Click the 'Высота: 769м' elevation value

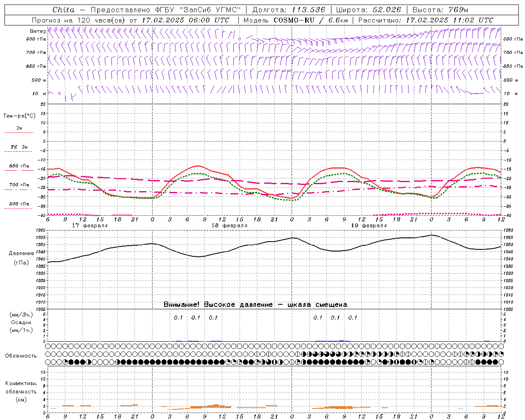440,10
